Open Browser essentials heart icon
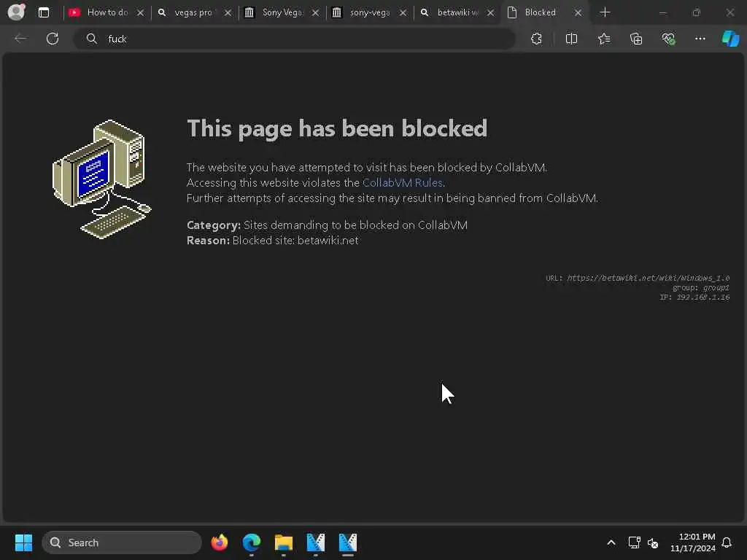Image resolution: width=747 pixels, height=560 pixels. 668,39
